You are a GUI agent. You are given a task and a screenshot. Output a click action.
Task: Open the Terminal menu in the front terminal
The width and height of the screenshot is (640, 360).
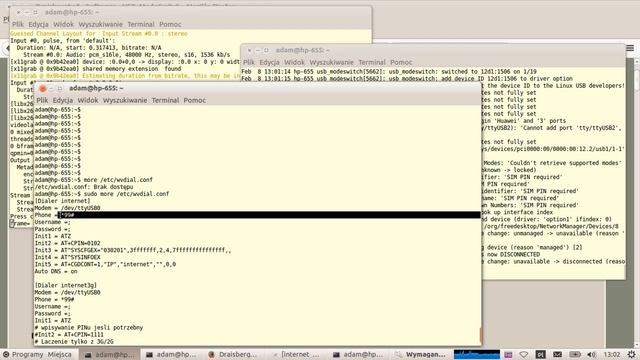(x=165, y=100)
